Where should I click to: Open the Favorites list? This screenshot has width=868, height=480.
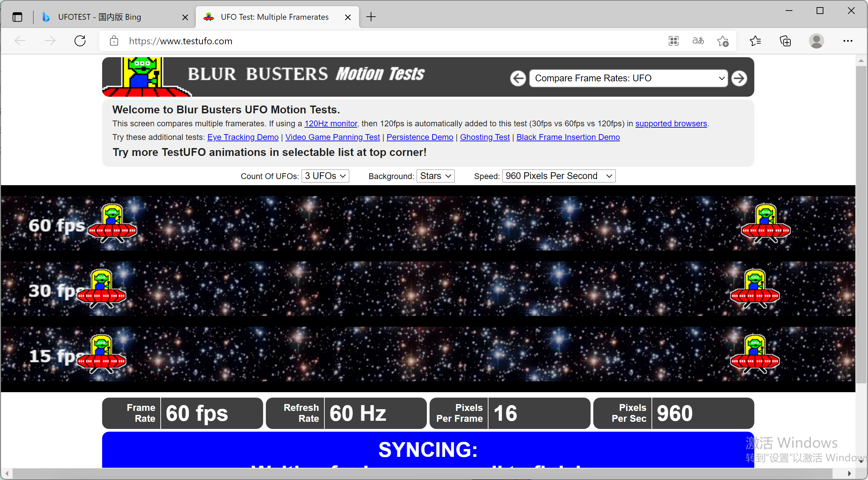click(755, 41)
